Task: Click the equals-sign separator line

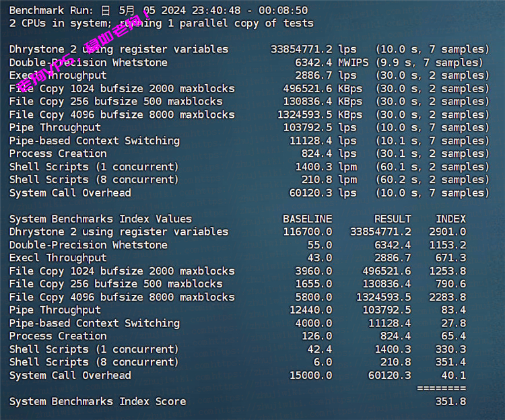Action: click(x=441, y=388)
